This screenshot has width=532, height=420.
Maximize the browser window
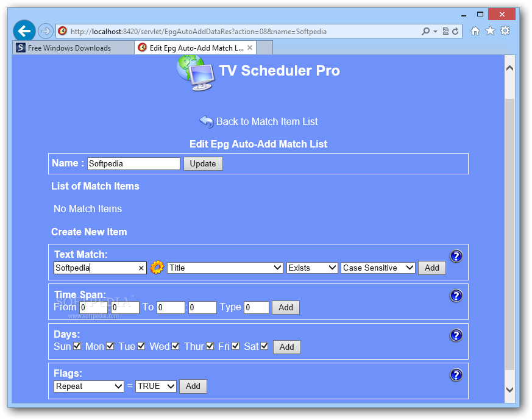pyautogui.click(x=480, y=14)
